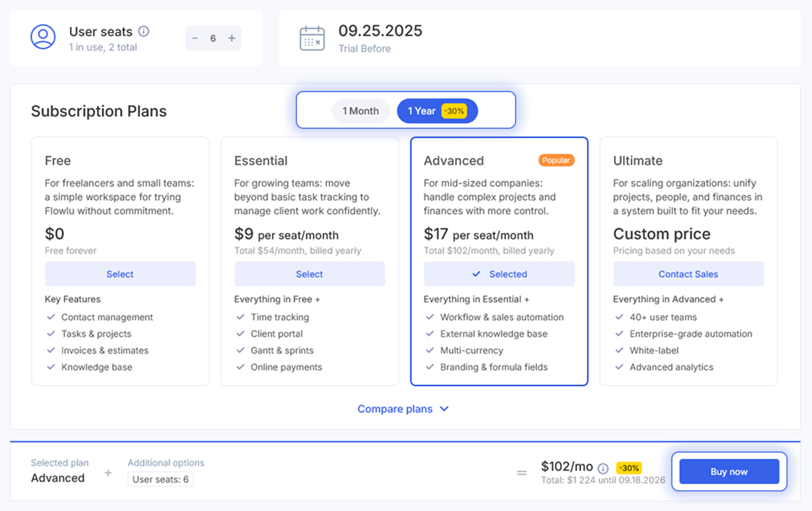Image resolution: width=812 pixels, height=511 pixels.
Task: Click the checkmark beside Workflow & sales automation
Action: pyautogui.click(x=430, y=317)
